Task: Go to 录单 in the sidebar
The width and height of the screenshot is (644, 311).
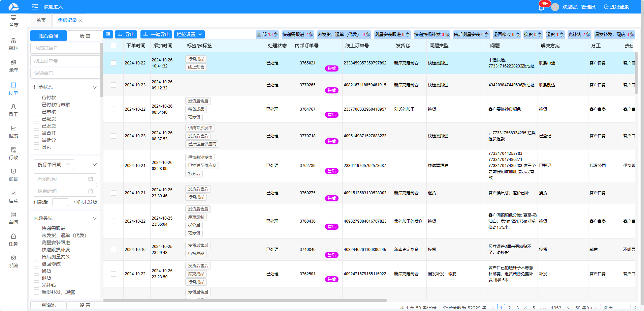Action: tap(13, 65)
